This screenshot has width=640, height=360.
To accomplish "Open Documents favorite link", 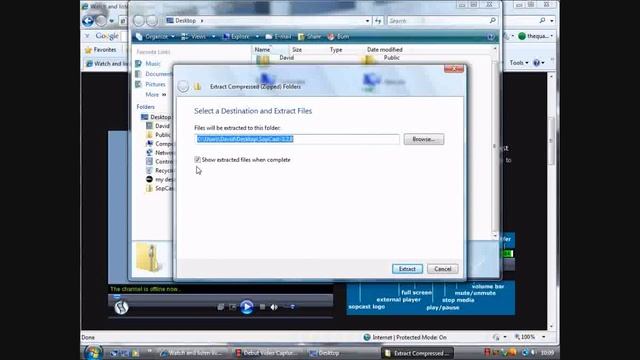I will click(154, 74).
